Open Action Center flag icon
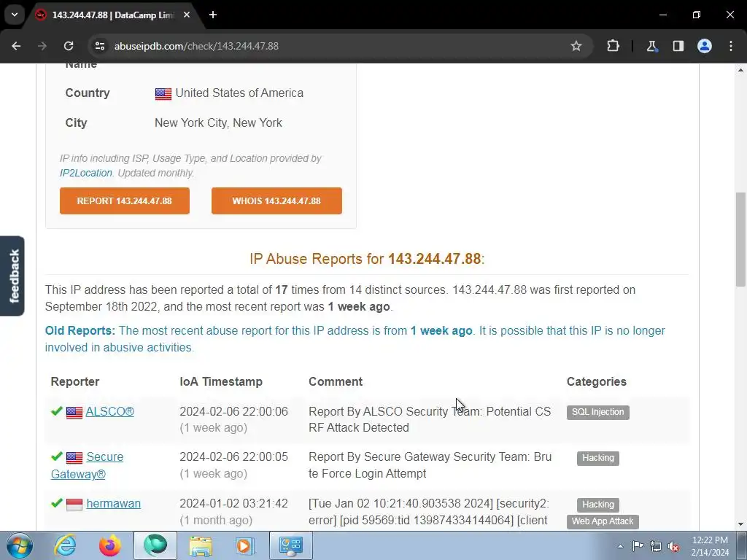747x560 pixels. 638,546
